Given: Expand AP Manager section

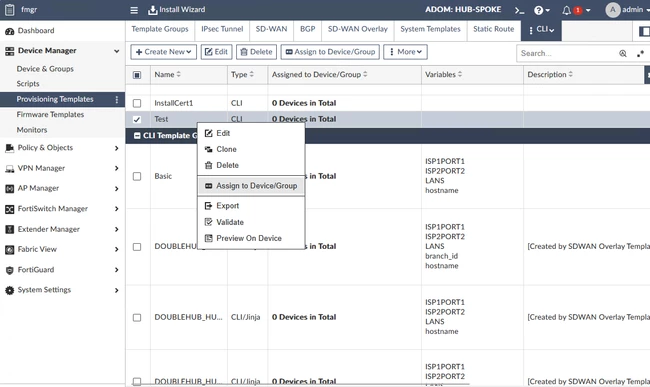Looking at the screenshot, I should tap(116, 189).
